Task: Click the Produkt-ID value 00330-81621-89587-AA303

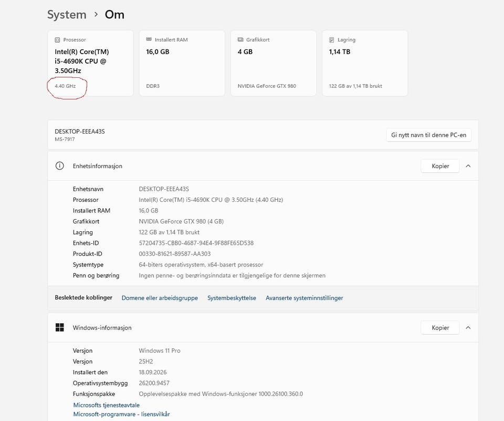Action: click(174, 254)
